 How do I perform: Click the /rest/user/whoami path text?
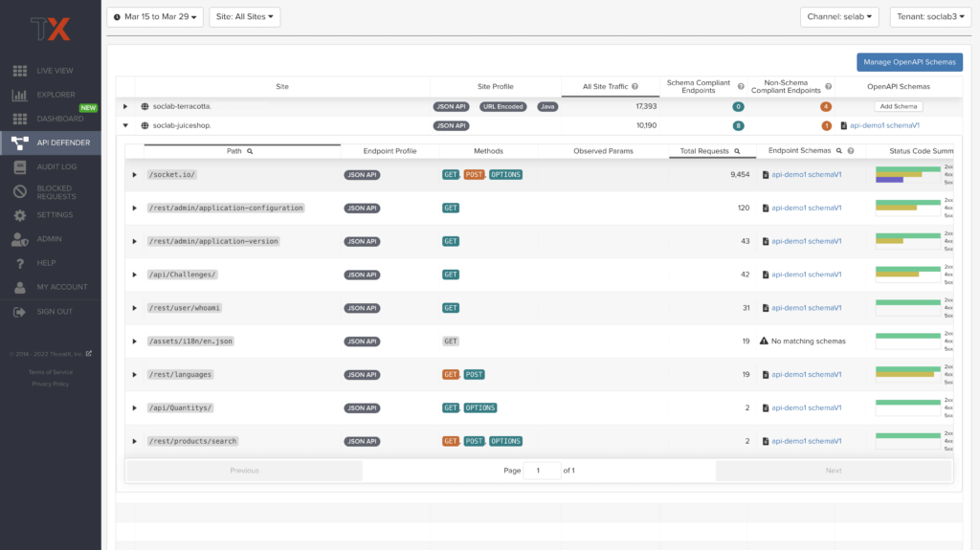(x=185, y=308)
